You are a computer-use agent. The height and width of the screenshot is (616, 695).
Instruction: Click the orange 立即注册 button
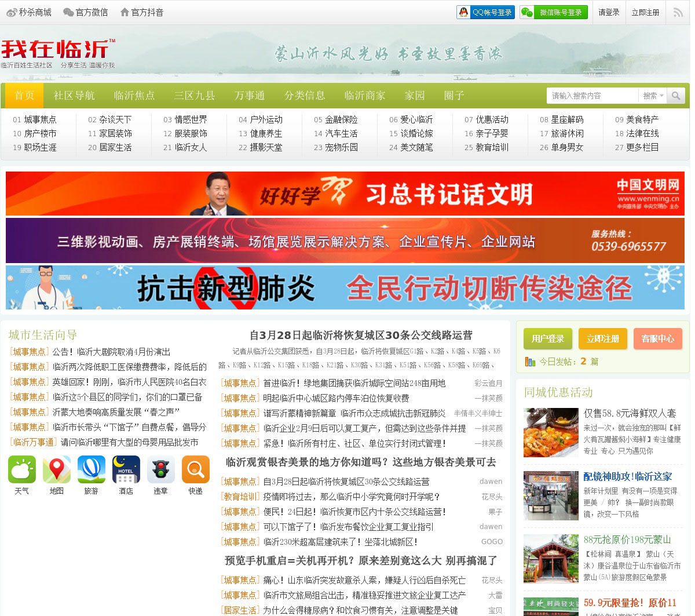[x=603, y=338]
